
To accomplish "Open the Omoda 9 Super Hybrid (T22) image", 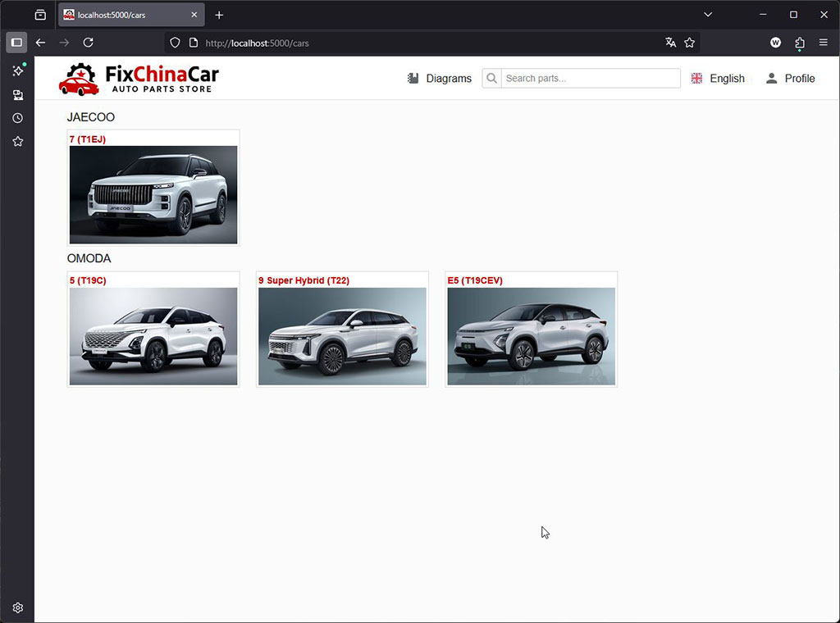I will 342,336.
